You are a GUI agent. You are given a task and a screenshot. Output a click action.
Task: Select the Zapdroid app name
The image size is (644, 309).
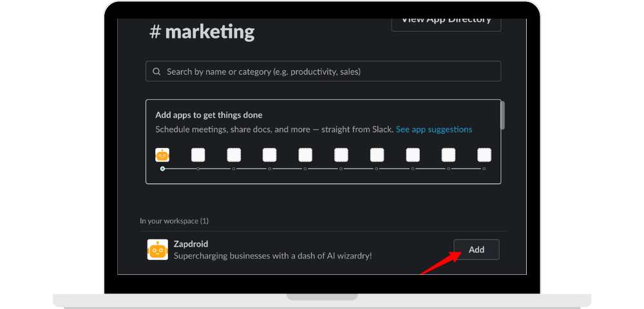(191, 244)
